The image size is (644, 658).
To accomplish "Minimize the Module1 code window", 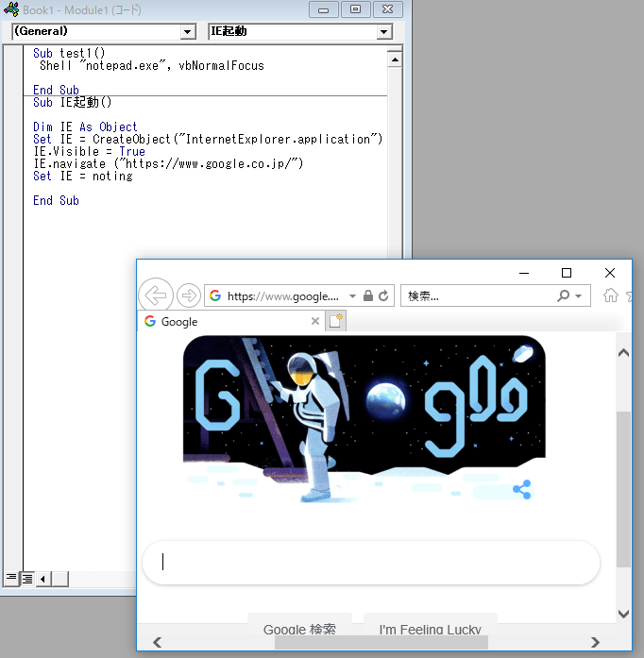I will click(323, 9).
